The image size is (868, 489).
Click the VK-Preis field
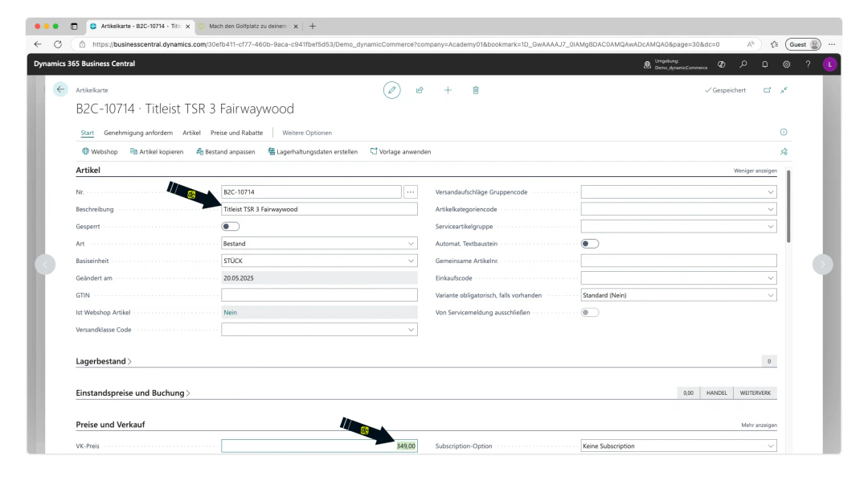(319, 446)
